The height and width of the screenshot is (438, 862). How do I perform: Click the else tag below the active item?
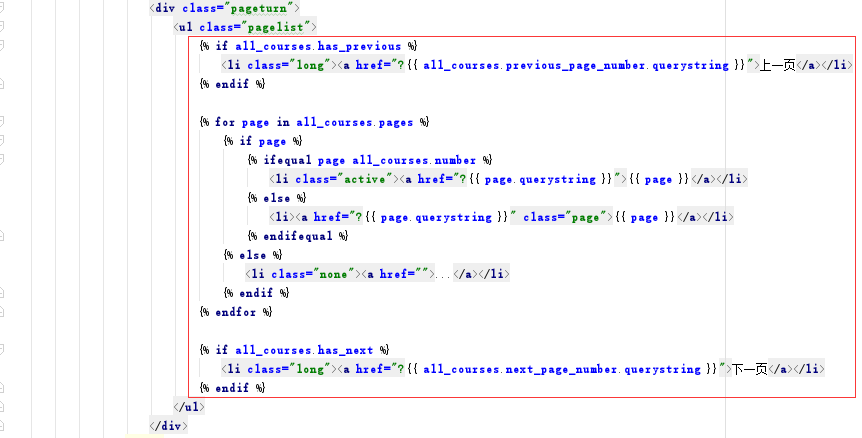pyautogui.click(x=277, y=198)
